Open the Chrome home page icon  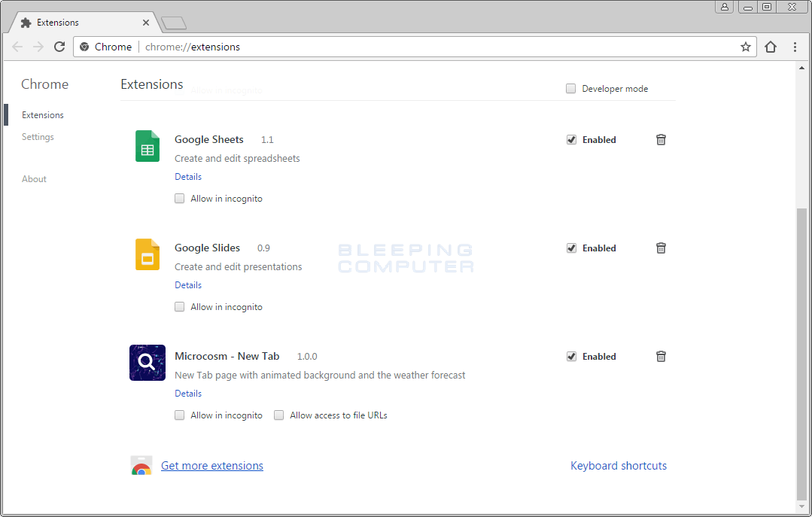pos(771,46)
